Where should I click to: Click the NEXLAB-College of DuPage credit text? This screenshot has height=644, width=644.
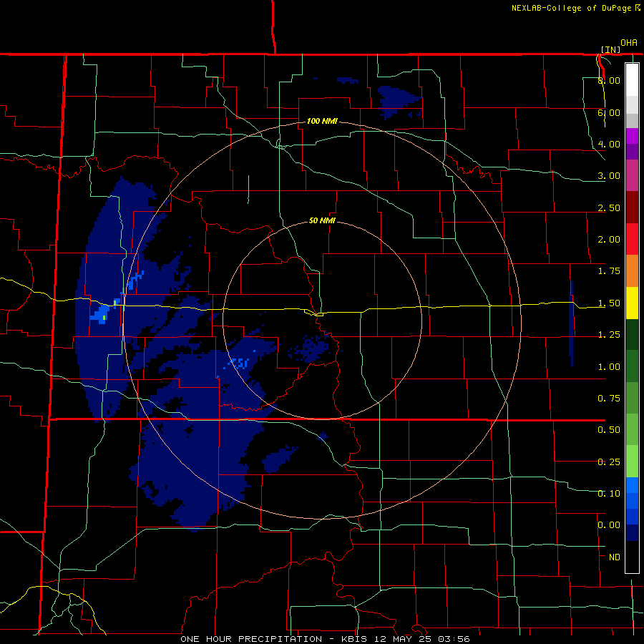(571, 8)
